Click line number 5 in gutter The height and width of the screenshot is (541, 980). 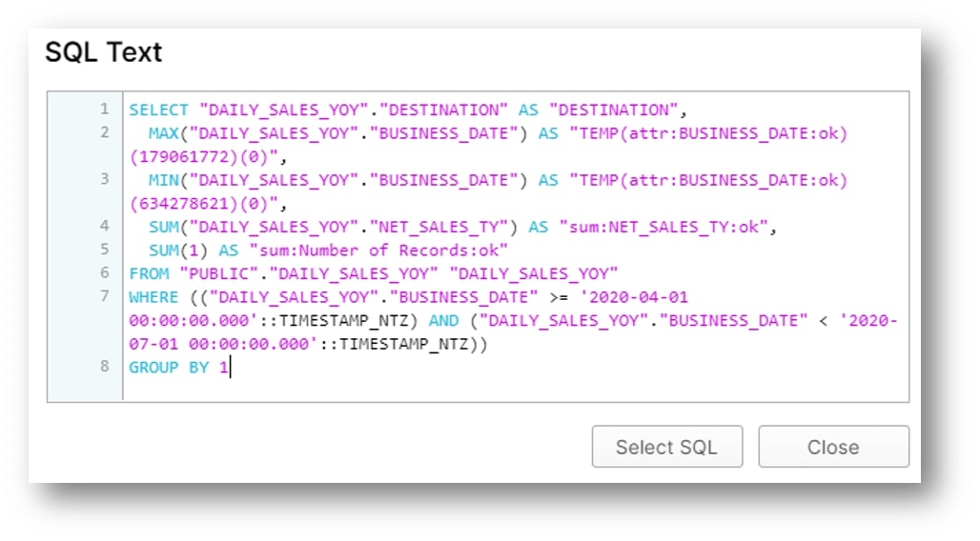click(x=104, y=250)
